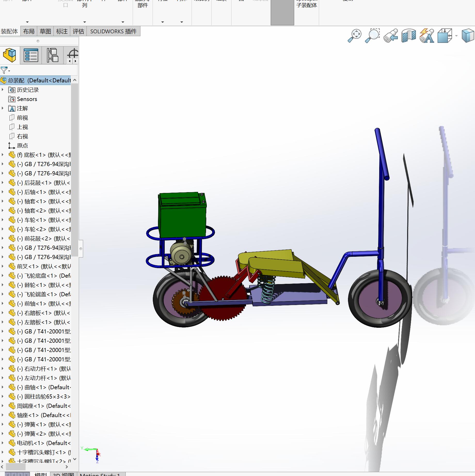Click the 上视 plane icon
The height and width of the screenshot is (476, 475).
point(12,127)
